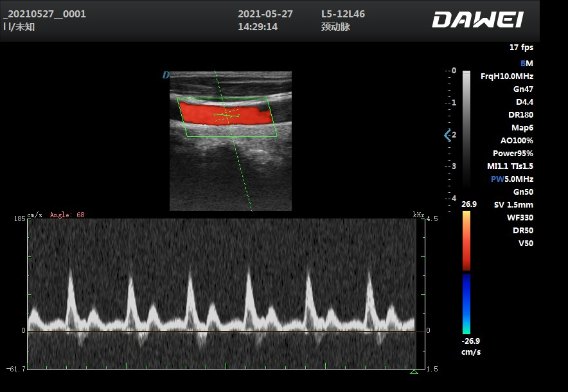
Task: Select the 'MI1.1 TIs1.5' readout
Action: tap(510, 166)
